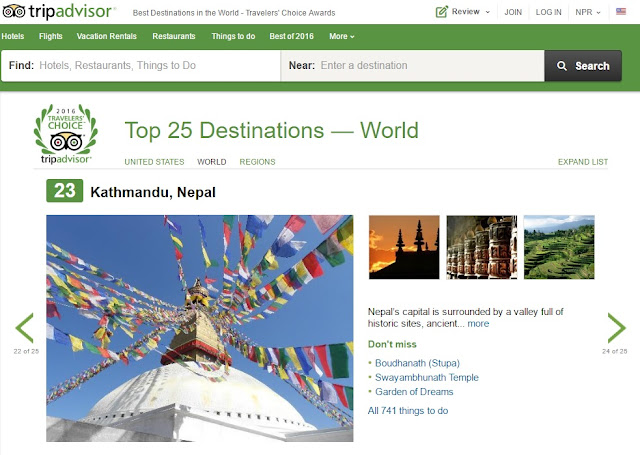This screenshot has width=640, height=455.
Task: Click the Kathmandu, Nepal heading
Action: 153,192
